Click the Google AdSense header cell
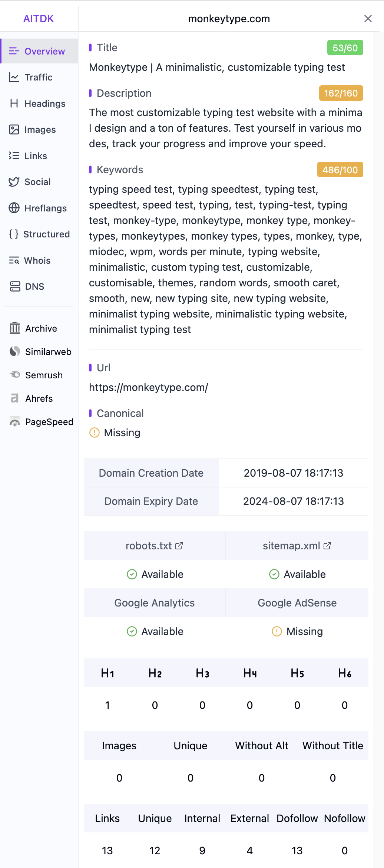 (297, 603)
